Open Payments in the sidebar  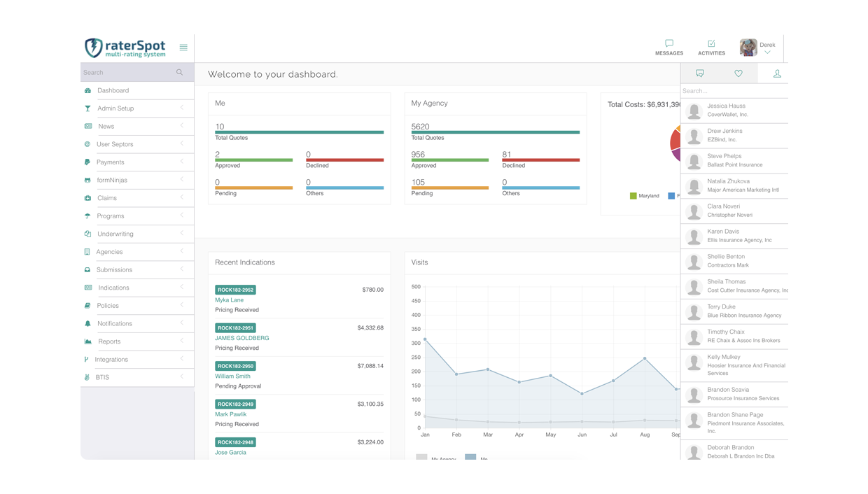click(110, 162)
